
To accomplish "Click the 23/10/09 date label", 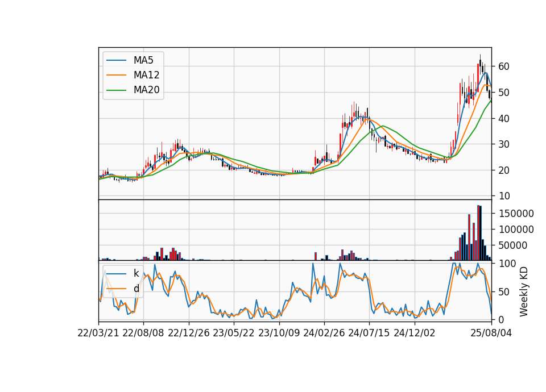I will coord(279,333).
